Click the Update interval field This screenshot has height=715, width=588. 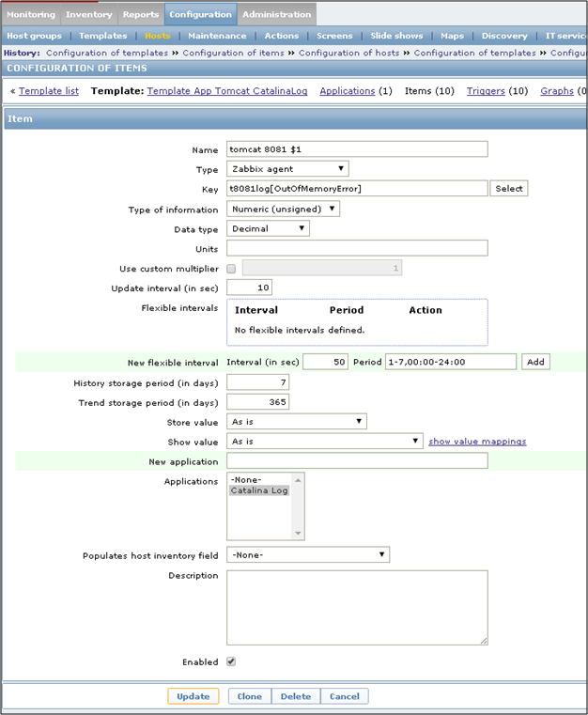tap(249, 288)
